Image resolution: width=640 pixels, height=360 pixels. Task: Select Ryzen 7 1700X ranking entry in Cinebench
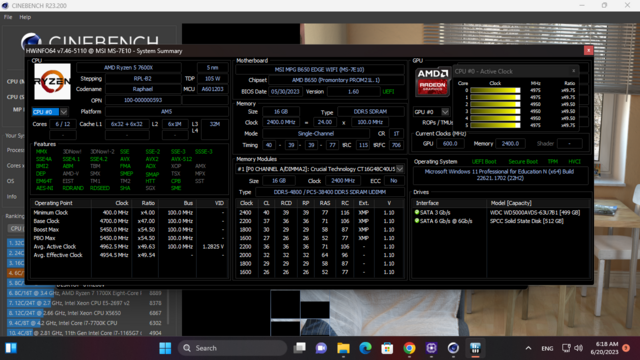85,293
